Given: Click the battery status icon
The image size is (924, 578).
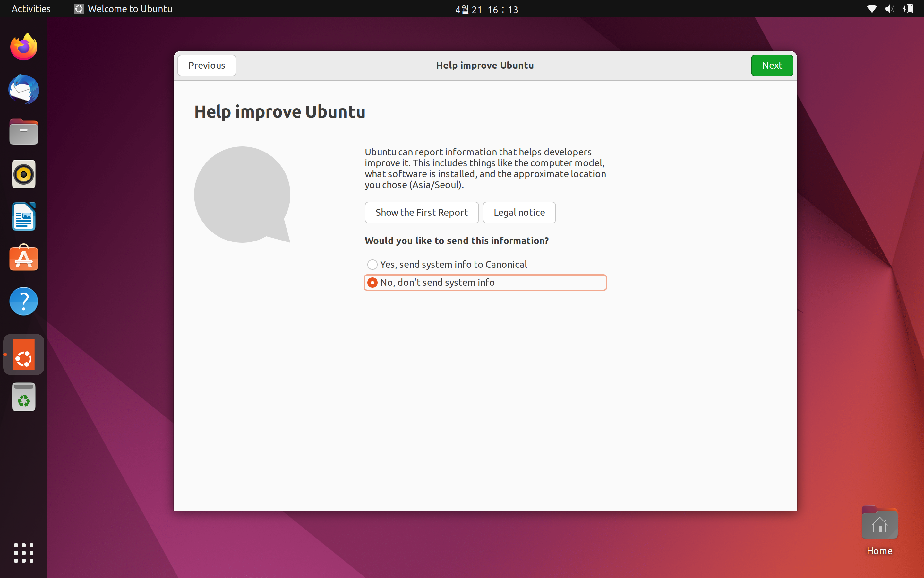Looking at the screenshot, I should (x=908, y=9).
